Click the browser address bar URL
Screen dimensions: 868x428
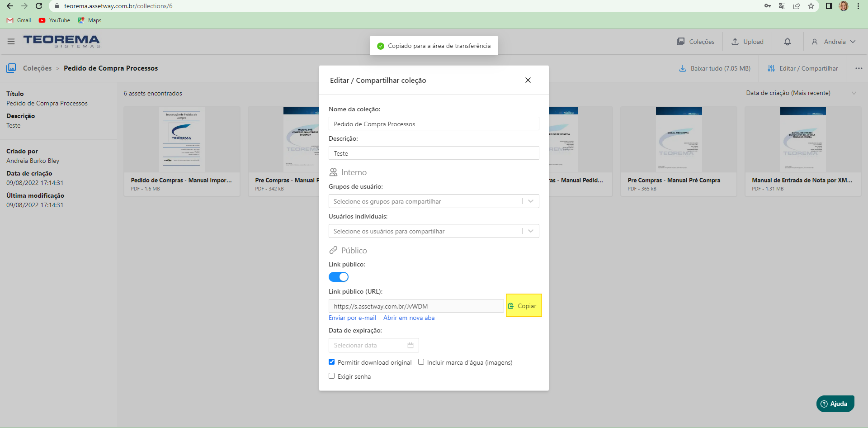pyautogui.click(x=118, y=6)
